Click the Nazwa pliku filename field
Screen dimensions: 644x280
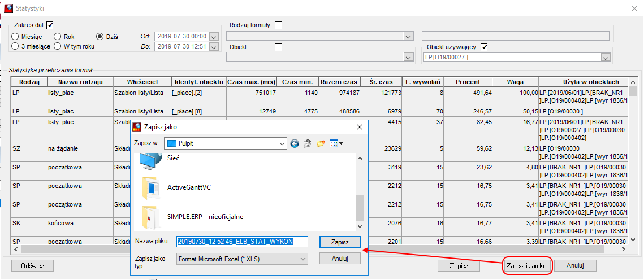[243, 242]
